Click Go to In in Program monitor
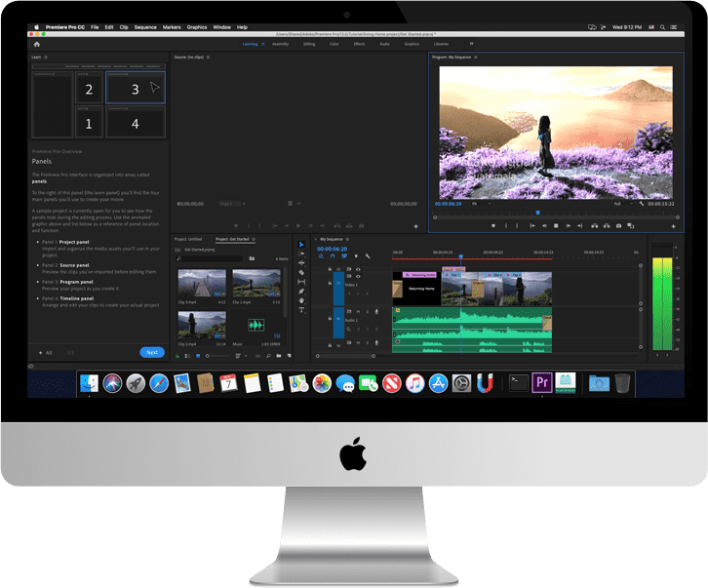The image size is (708, 588). pyautogui.click(x=532, y=226)
